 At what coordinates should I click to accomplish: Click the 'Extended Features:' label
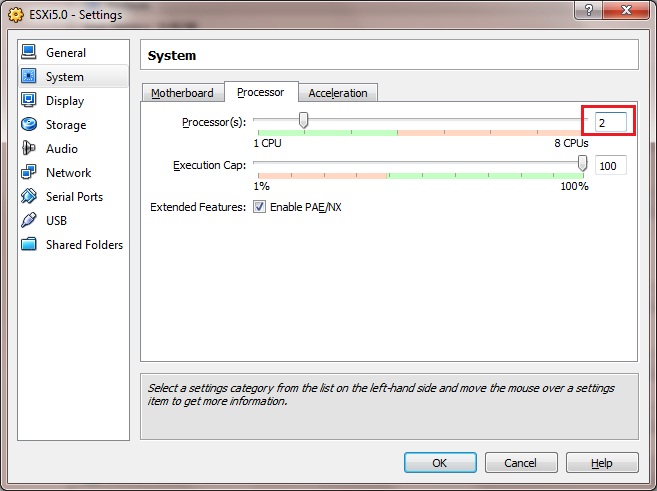coord(198,207)
